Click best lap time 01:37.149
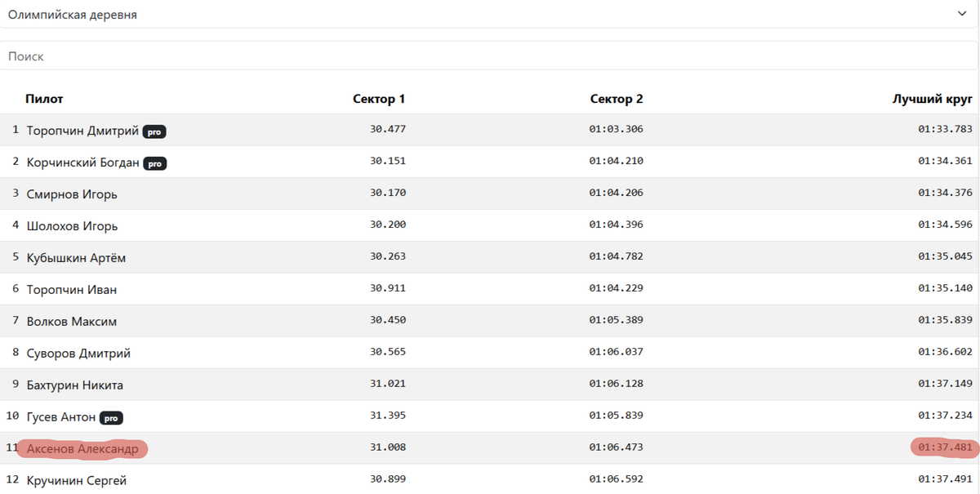 [945, 384]
